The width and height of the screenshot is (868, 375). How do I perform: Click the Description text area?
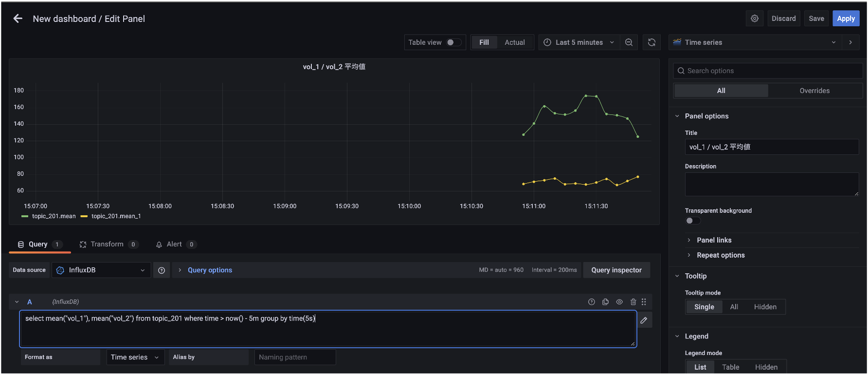772,185
